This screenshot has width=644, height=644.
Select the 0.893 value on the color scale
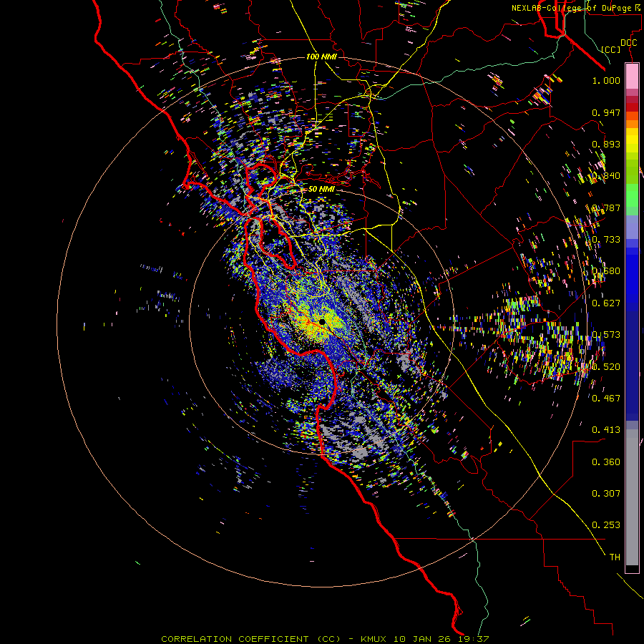pos(606,144)
